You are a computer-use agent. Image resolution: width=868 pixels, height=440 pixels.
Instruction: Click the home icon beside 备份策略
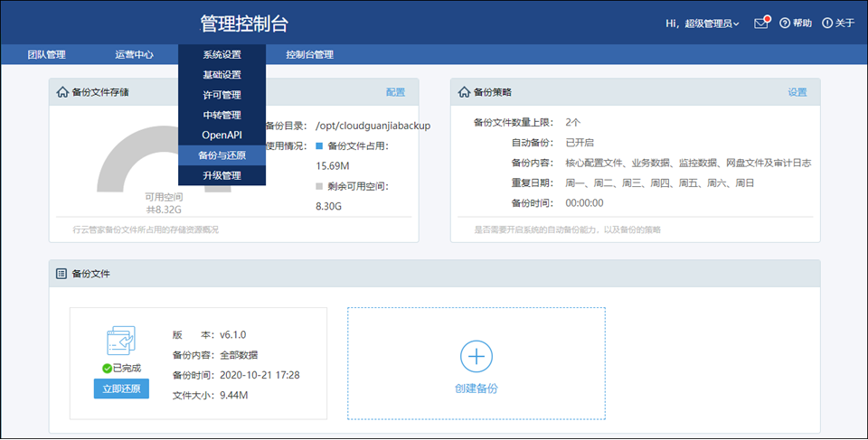(464, 92)
